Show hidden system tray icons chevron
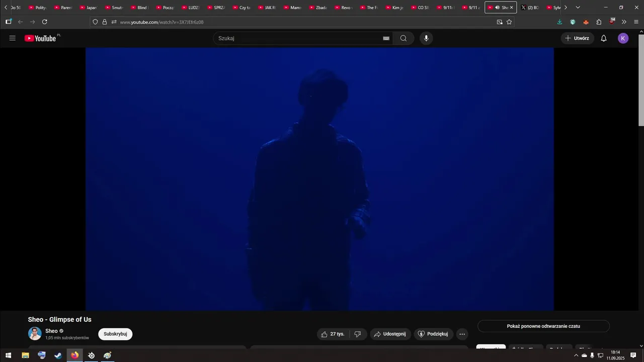 [576, 355]
